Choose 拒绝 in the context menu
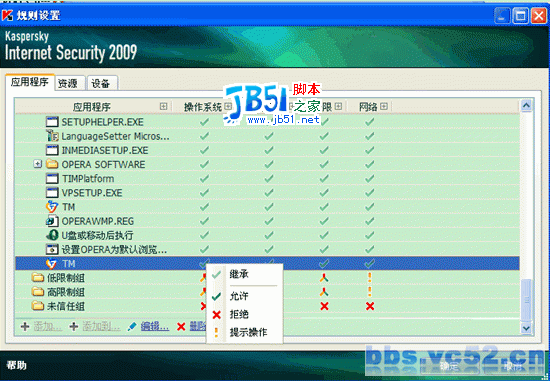Viewport: 550px width, 381px height. pyautogui.click(x=244, y=314)
